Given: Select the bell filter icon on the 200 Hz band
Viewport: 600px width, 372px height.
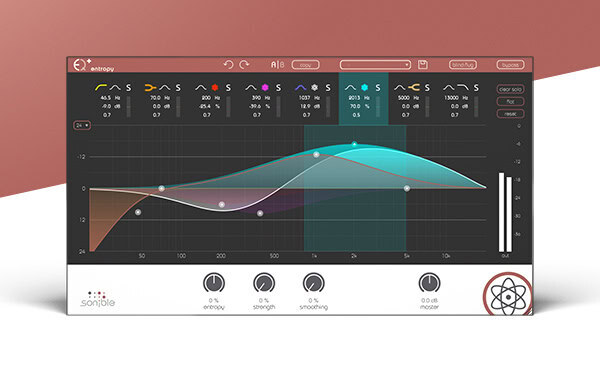Looking at the screenshot, I should click(x=201, y=88).
